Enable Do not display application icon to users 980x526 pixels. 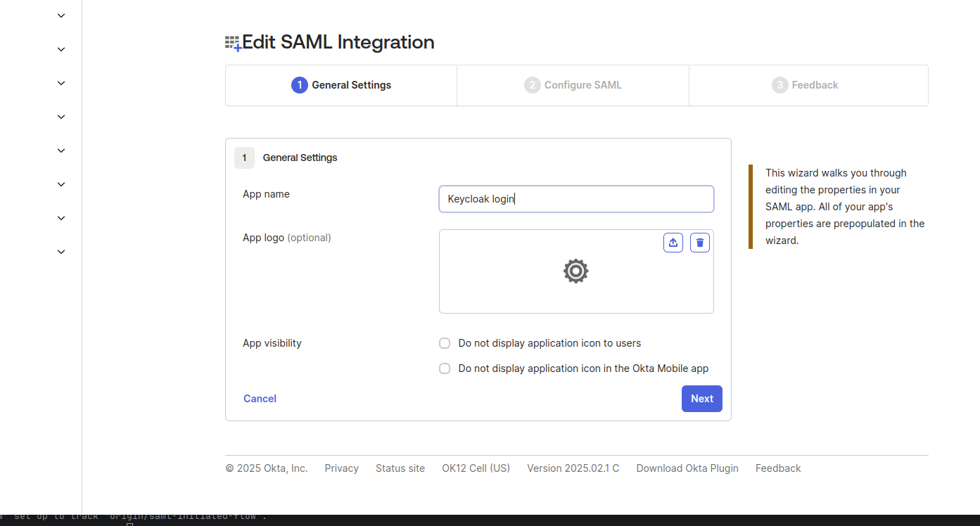click(x=444, y=342)
